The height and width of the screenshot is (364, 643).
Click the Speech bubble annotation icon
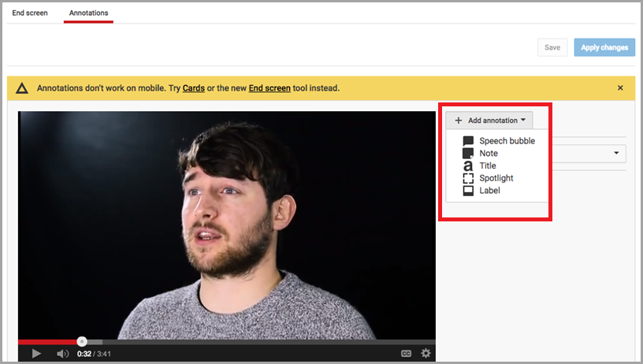point(468,141)
